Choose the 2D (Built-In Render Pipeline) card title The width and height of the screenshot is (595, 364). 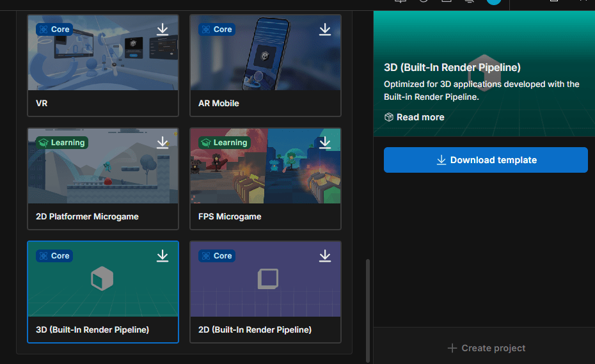coord(255,330)
